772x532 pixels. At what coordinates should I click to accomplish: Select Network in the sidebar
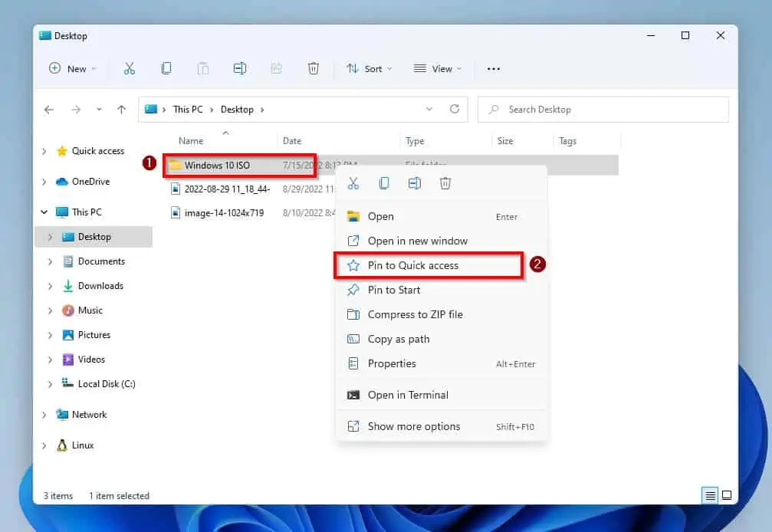[81, 415]
